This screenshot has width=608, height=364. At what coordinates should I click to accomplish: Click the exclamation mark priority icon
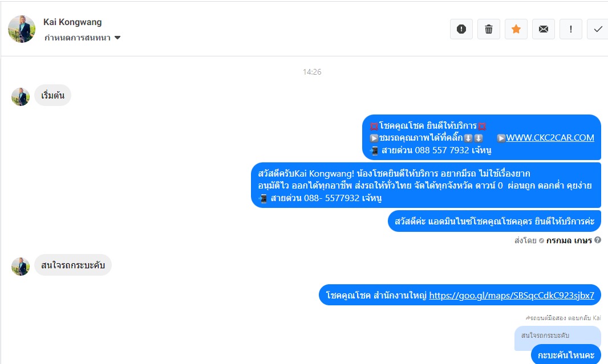point(571,29)
